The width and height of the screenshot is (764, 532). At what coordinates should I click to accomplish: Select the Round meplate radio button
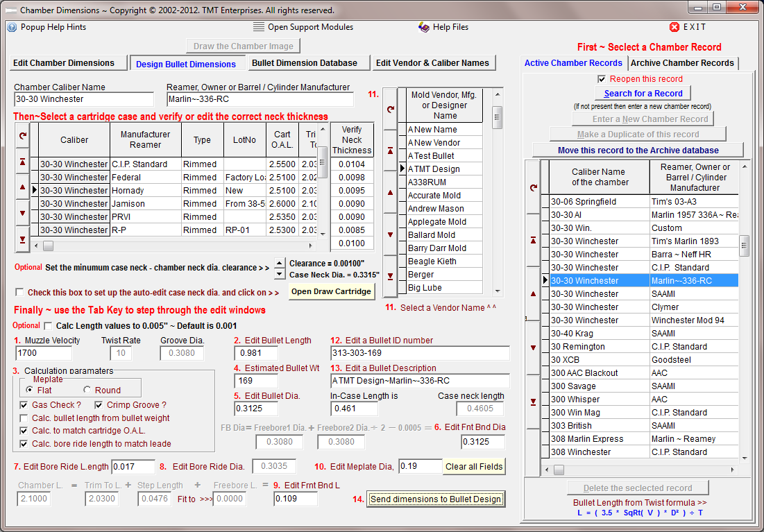pos(87,391)
